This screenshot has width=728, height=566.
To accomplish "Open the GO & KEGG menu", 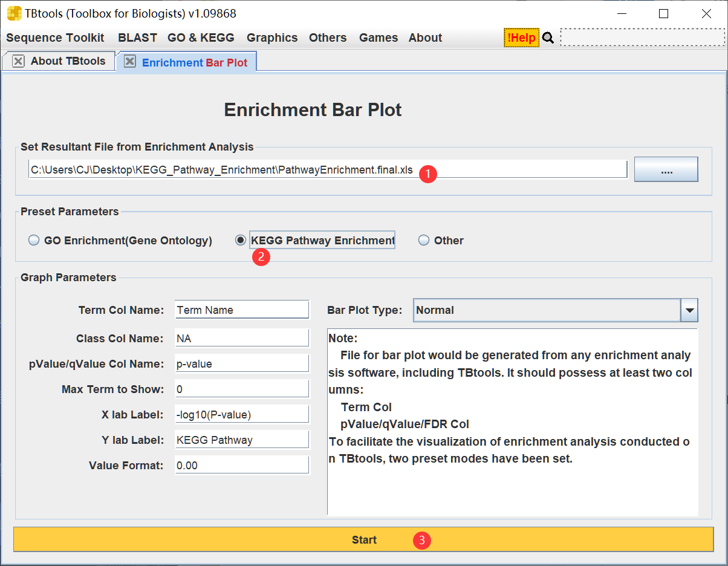I will [x=201, y=37].
